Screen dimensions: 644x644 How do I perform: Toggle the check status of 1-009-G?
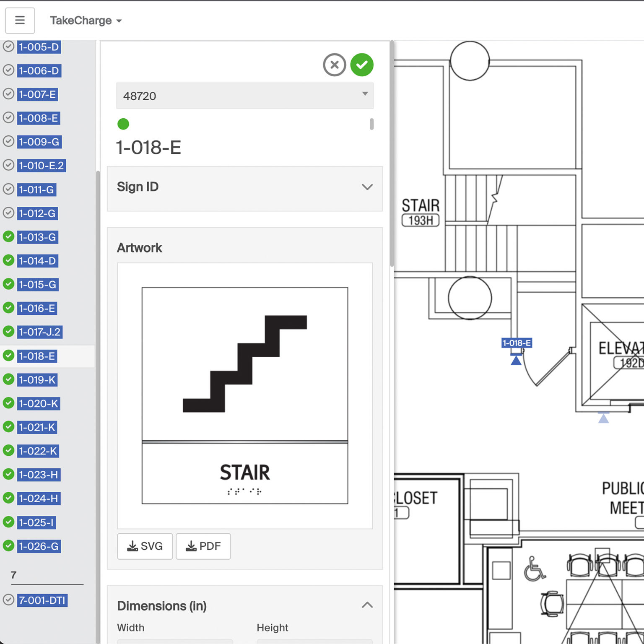click(8, 142)
